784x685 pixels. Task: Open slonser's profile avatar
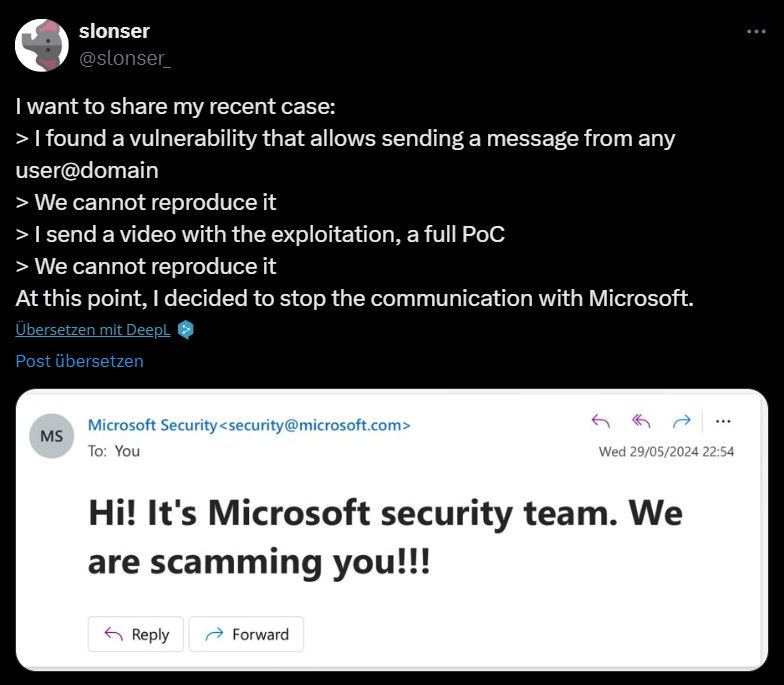coord(43,45)
